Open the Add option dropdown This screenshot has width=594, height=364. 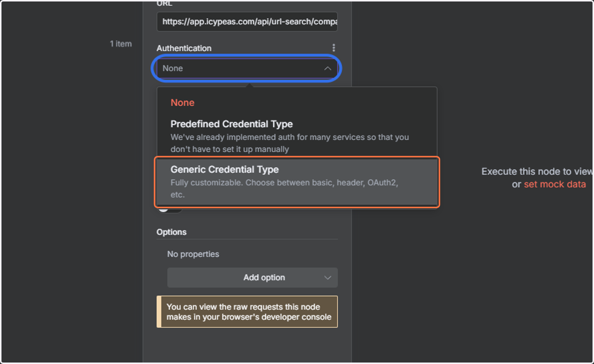(252, 277)
